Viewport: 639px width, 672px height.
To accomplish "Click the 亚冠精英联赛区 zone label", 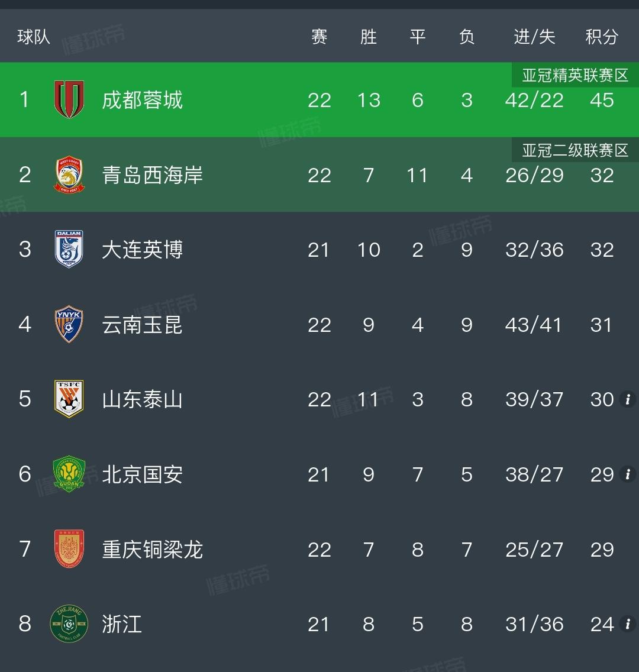I will 575,76.
